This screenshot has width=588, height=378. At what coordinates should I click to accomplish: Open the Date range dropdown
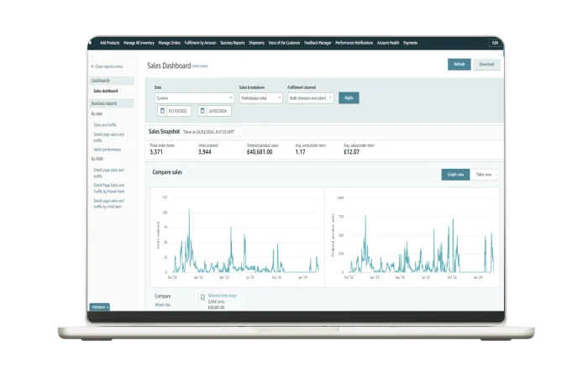194,97
